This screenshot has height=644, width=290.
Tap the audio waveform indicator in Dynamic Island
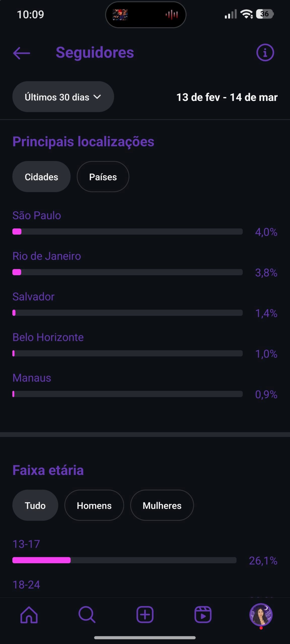click(172, 15)
